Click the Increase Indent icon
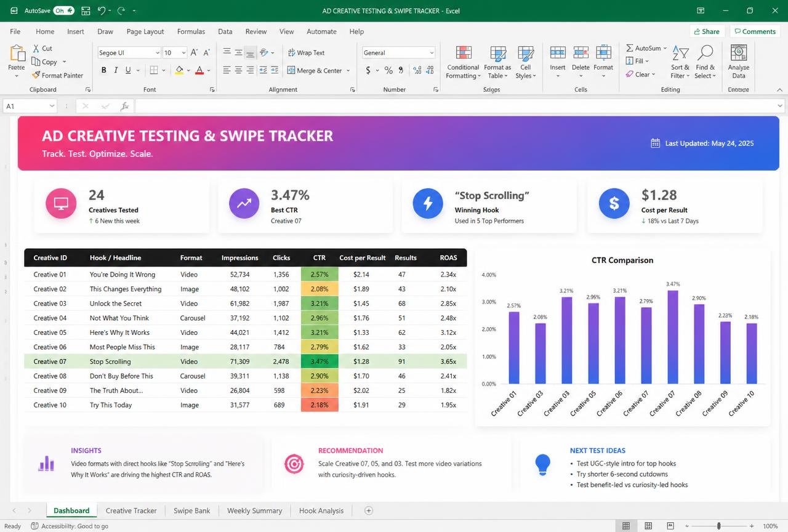The height and width of the screenshot is (532, 788). point(274,70)
